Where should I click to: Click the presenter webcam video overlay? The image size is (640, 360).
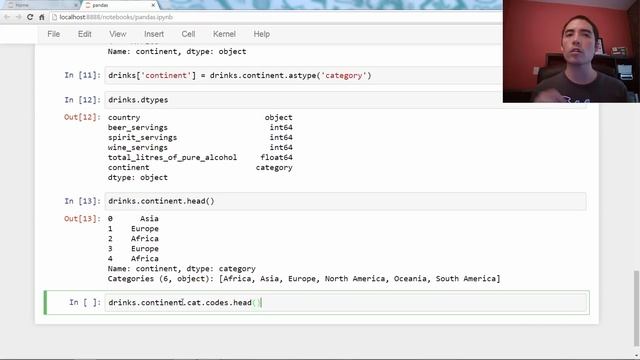coord(571,51)
